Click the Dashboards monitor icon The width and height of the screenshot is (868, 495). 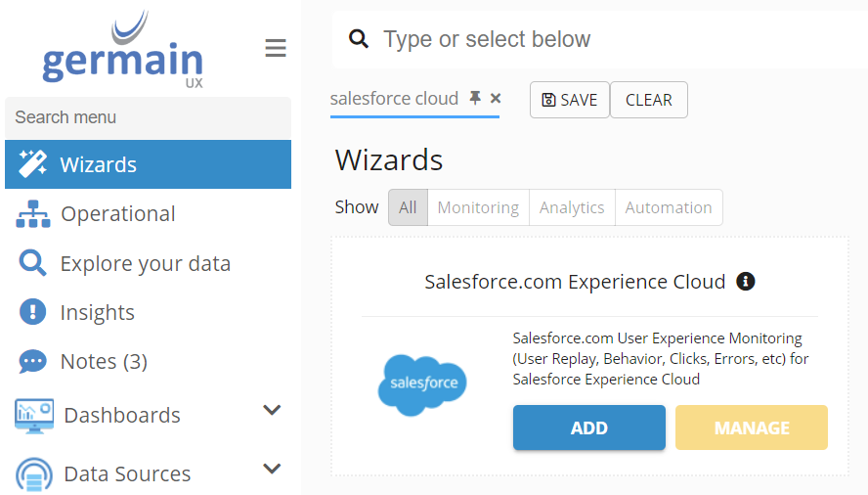[x=34, y=415]
